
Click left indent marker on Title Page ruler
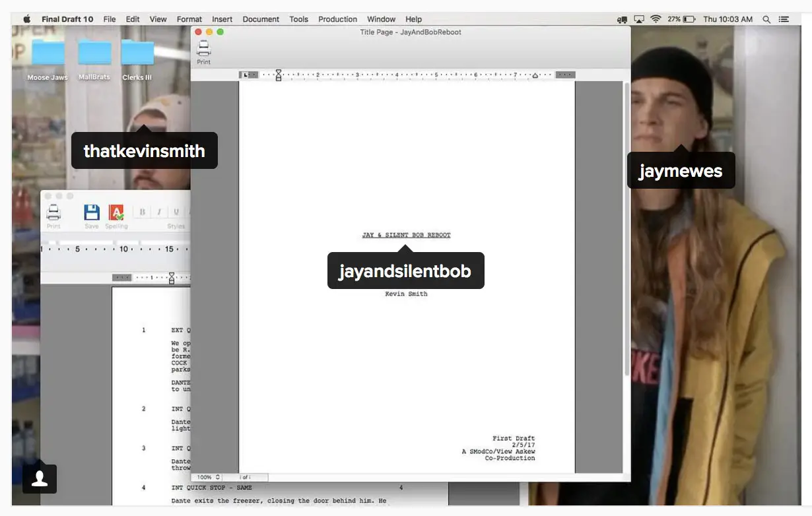coord(279,75)
